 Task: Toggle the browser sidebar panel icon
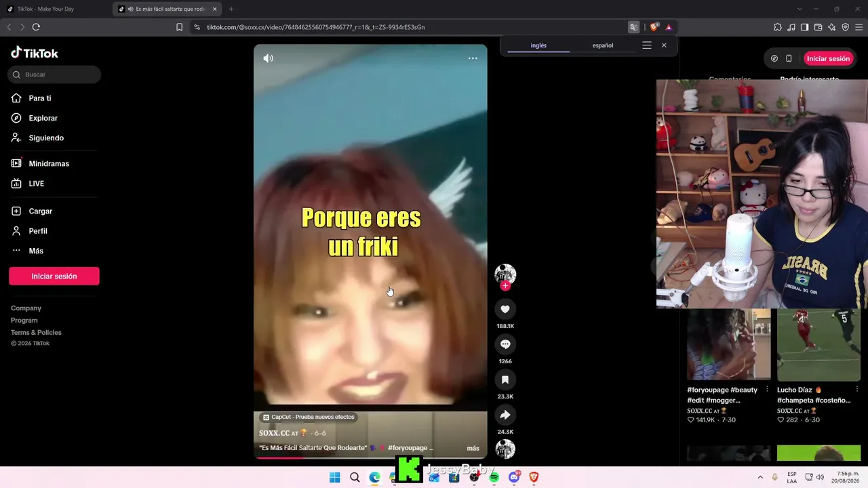pyautogui.click(x=805, y=27)
